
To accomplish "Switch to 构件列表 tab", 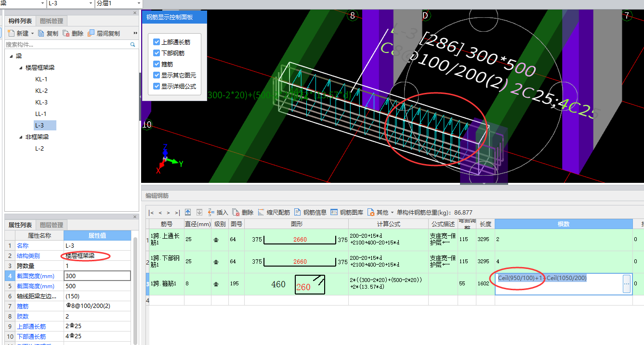I will point(20,21).
